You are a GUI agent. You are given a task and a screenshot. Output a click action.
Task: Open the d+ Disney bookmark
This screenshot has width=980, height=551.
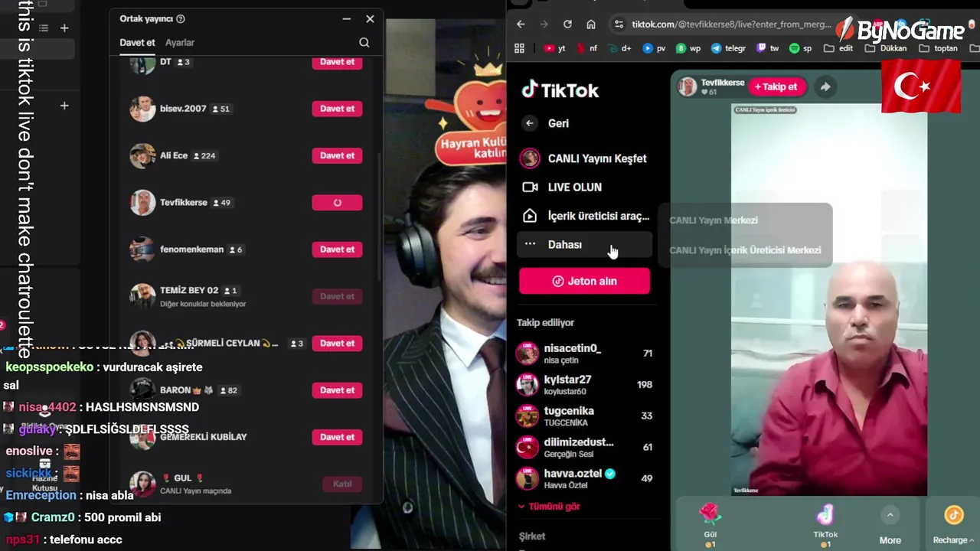pos(619,48)
